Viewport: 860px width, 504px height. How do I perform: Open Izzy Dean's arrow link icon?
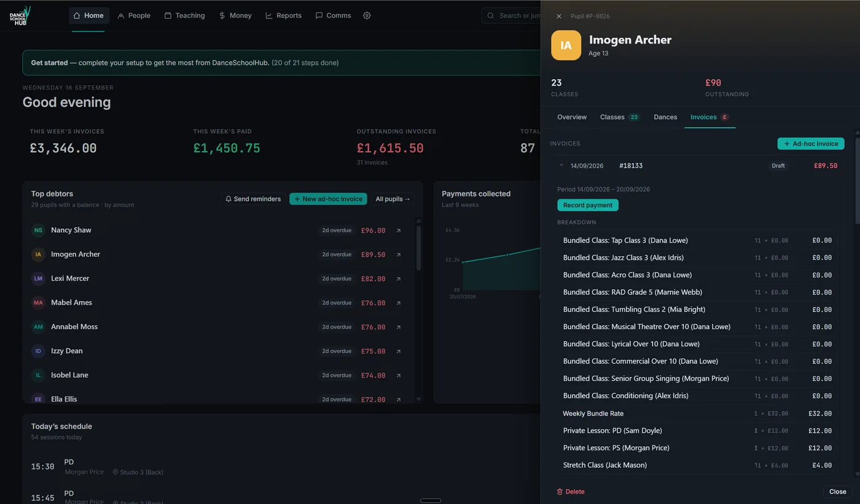coord(398,352)
